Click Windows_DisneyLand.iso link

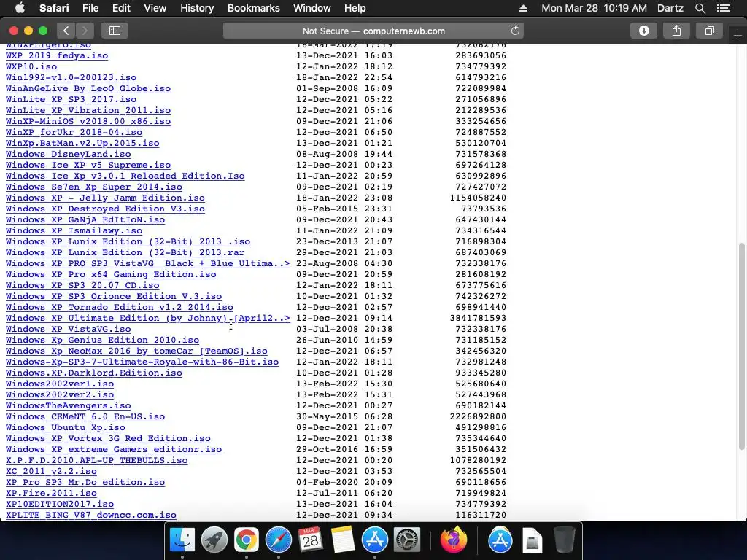tap(68, 155)
